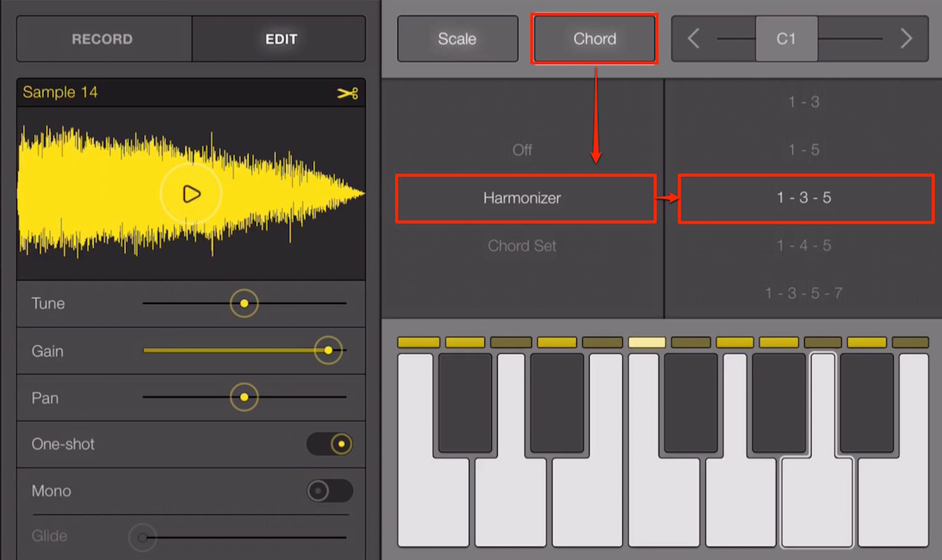The height and width of the screenshot is (560, 942).
Task: Click the Gain slider knob
Action: click(328, 350)
